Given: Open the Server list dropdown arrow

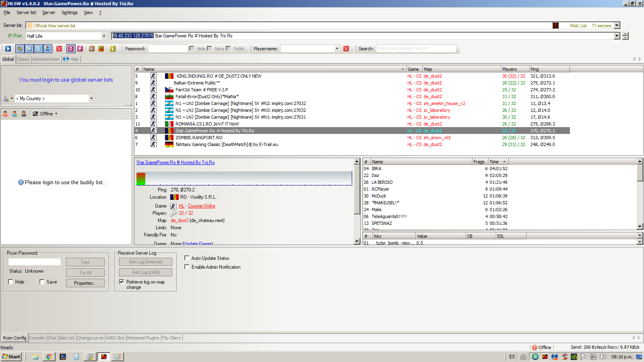Looking at the screenshot, I should point(617,25).
